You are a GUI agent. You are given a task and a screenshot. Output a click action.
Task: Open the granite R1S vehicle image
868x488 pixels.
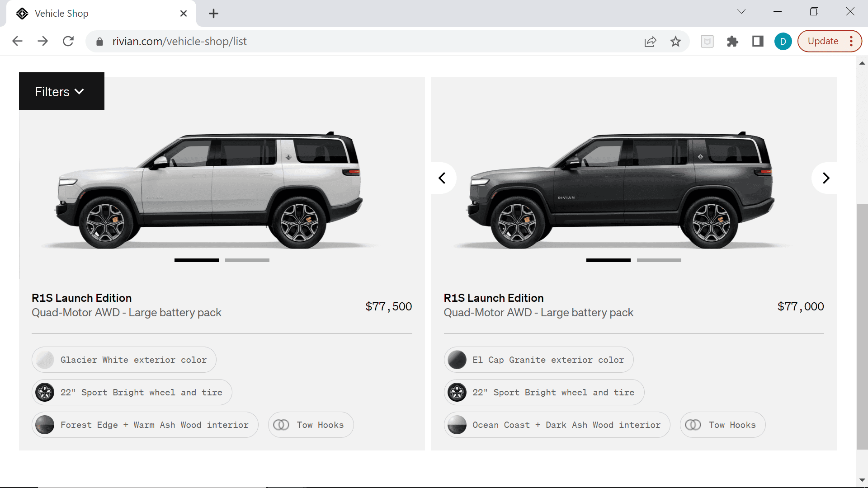click(621, 190)
